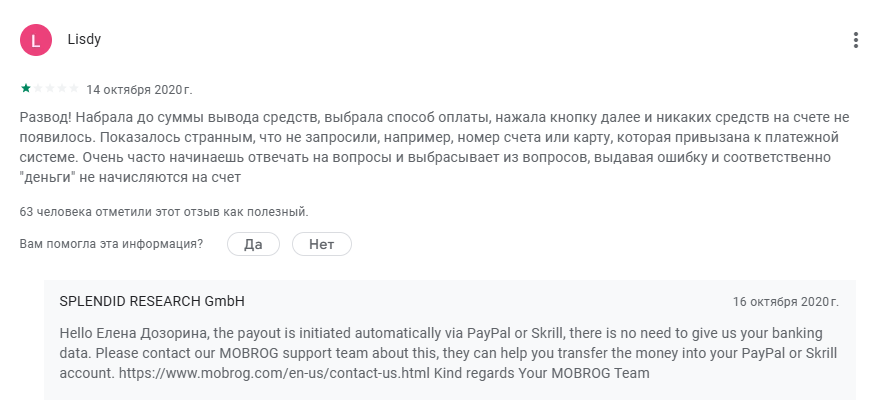Open the review's three-dot options menu

855,40
